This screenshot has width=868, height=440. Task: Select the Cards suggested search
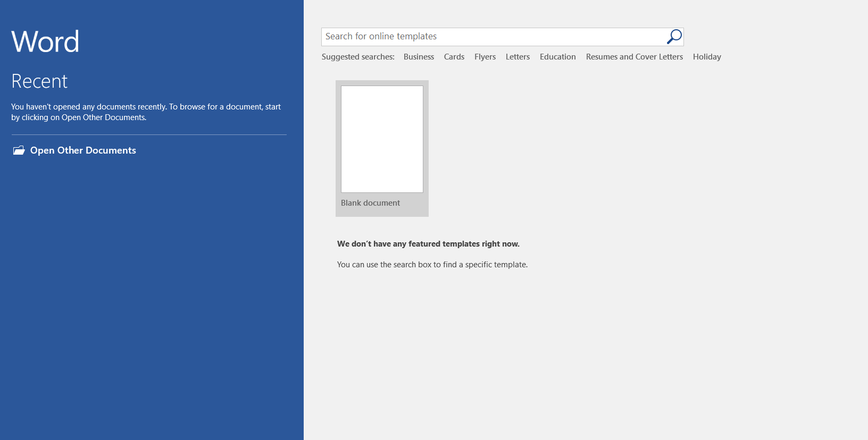[x=454, y=57]
